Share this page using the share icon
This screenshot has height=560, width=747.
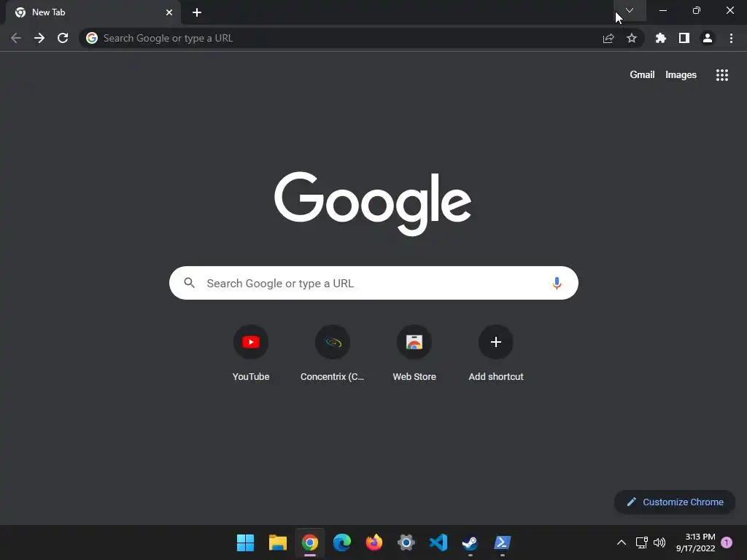pyautogui.click(x=608, y=38)
